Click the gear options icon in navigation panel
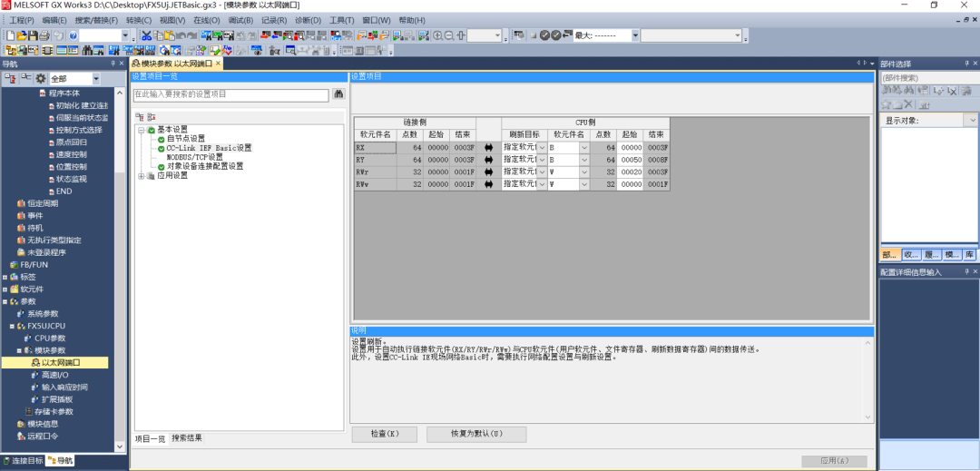Image resolution: width=980 pixels, height=471 pixels. (x=41, y=78)
